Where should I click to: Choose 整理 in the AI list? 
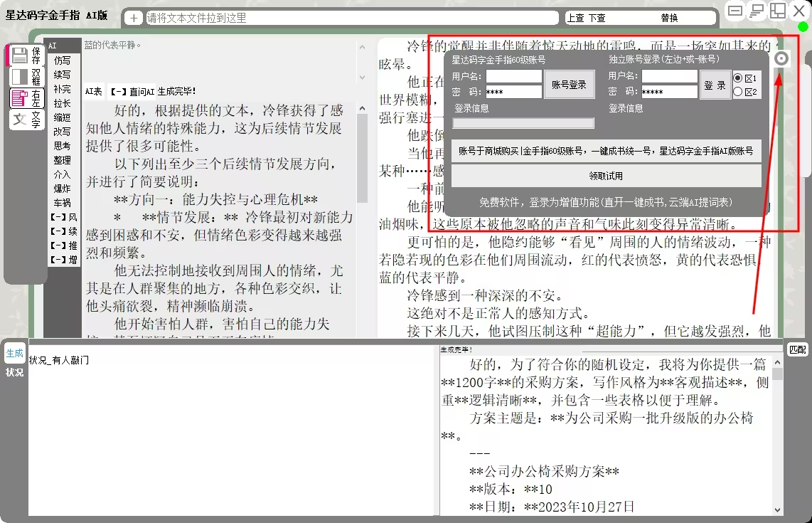62,160
